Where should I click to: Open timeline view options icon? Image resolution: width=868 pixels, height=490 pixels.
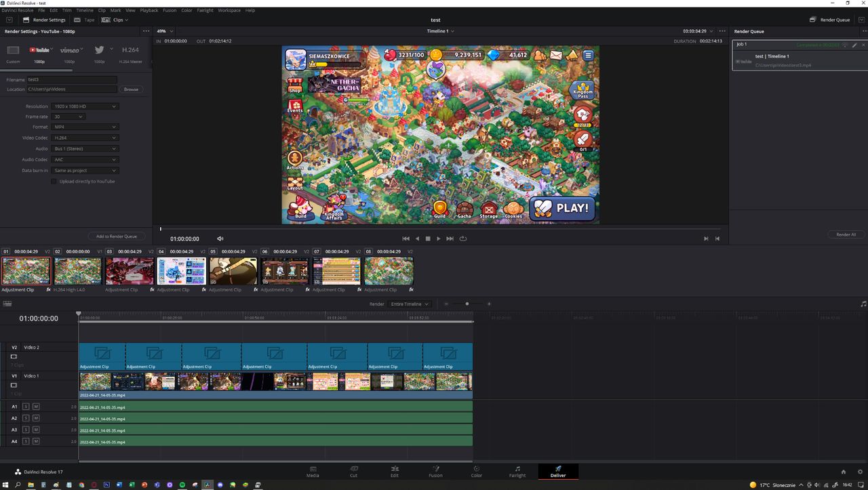coord(7,304)
